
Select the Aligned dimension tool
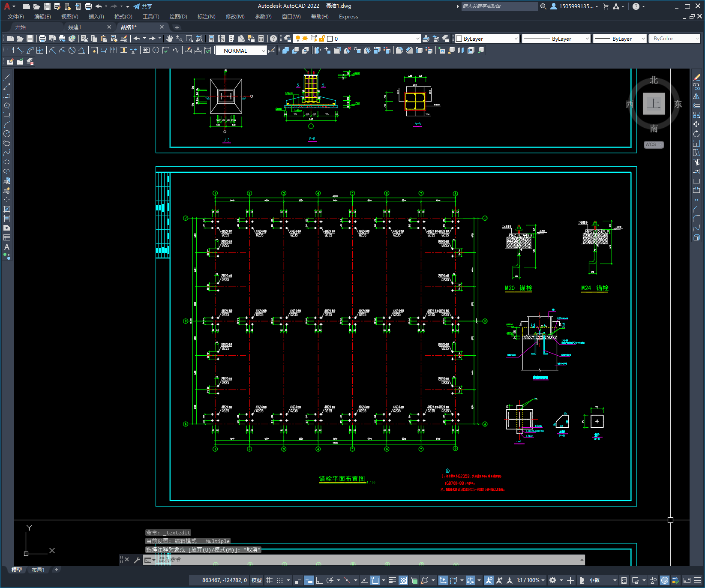tap(20, 50)
